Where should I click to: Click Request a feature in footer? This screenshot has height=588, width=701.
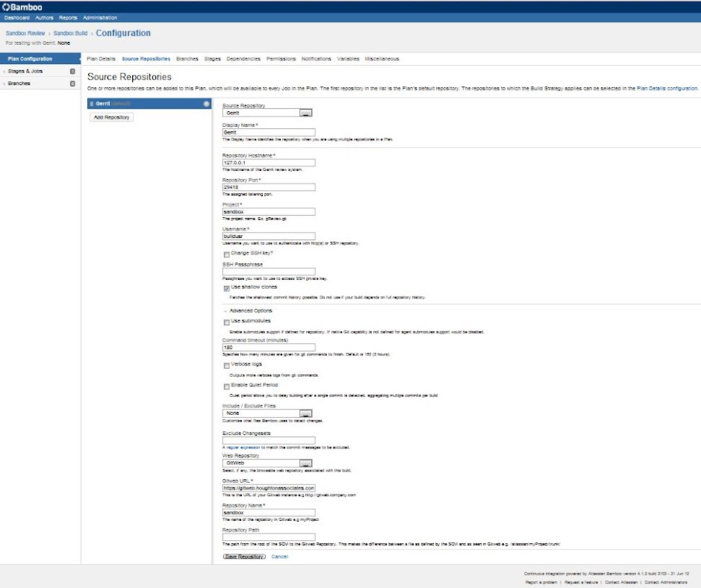point(582,582)
